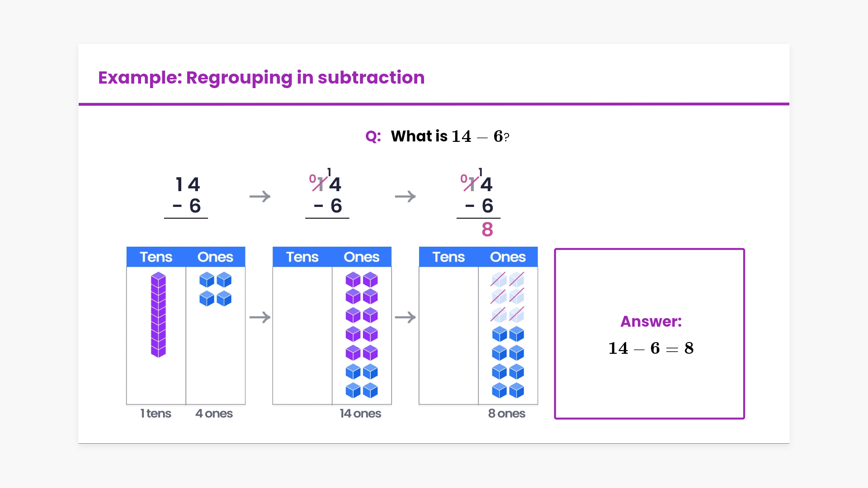Click the remaining blue cubes in third chart
The image size is (868, 488).
pos(508,362)
